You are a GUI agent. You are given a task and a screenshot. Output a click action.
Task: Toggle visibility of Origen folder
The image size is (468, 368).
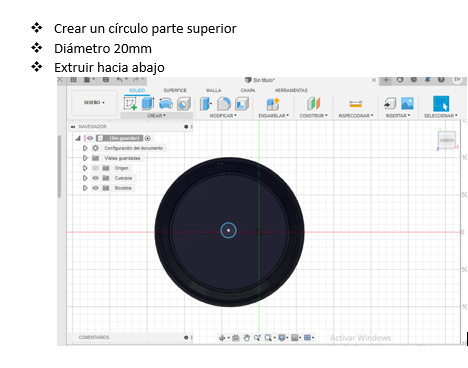pos(95,168)
